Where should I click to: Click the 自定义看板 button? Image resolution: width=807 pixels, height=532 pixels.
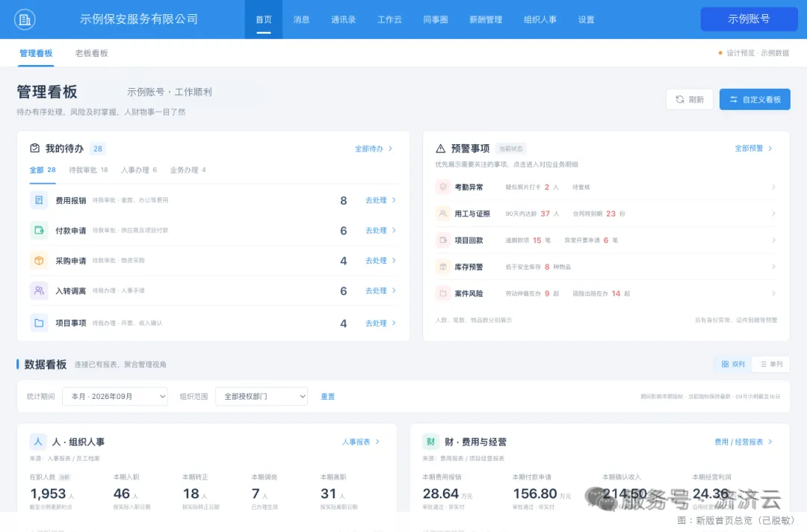pos(755,99)
